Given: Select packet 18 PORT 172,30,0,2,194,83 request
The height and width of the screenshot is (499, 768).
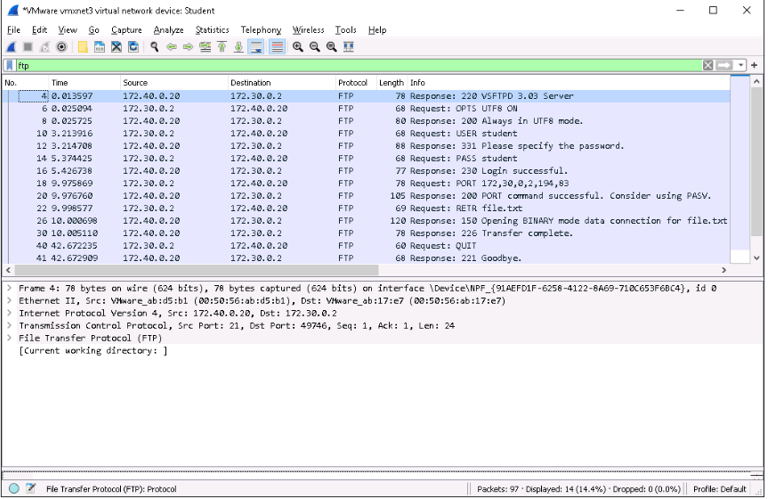Looking at the screenshot, I should [x=366, y=183].
